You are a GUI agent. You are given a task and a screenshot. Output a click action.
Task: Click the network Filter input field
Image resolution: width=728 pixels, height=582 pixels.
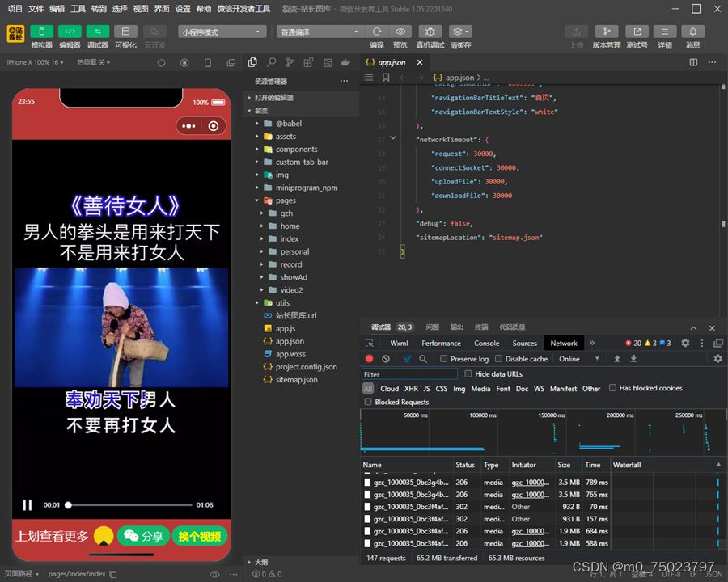pos(409,374)
